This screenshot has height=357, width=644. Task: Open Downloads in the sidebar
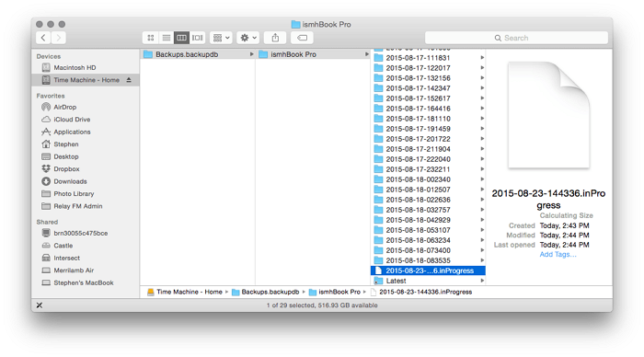pos(86,181)
